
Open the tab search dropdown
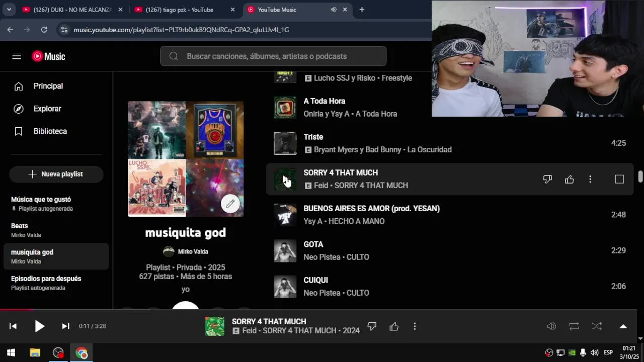[x=9, y=10]
